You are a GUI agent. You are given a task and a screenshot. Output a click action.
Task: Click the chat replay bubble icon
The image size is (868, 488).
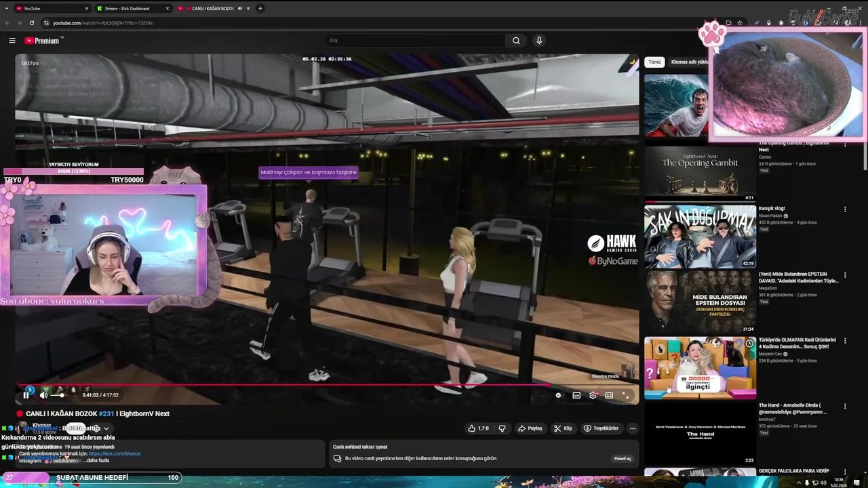pyautogui.click(x=337, y=459)
